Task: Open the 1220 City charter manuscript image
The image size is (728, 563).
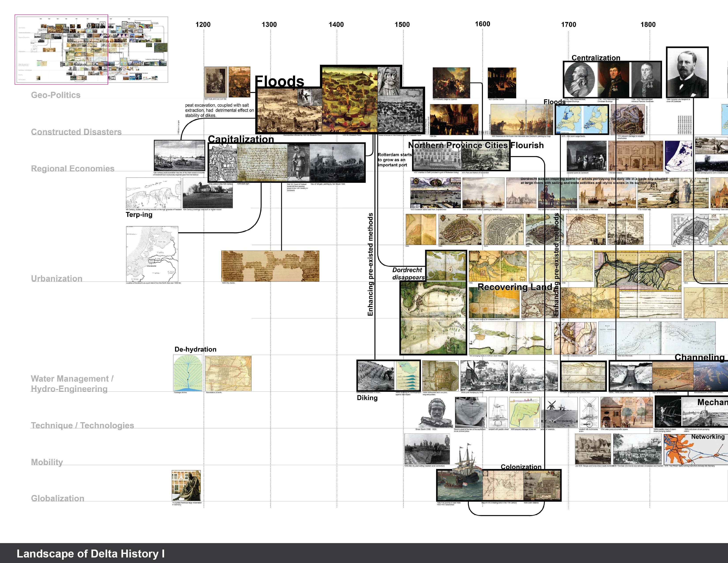Action: pyautogui.click(x=270, y=266)
